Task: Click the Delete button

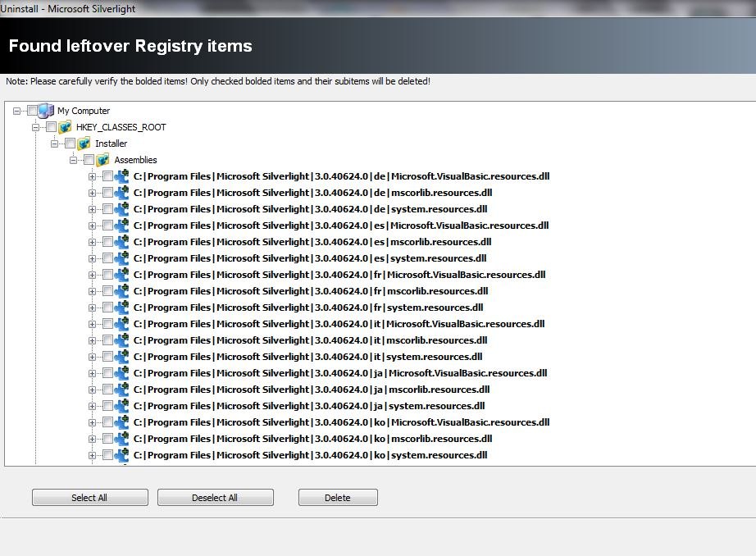Action: [338, 498]
